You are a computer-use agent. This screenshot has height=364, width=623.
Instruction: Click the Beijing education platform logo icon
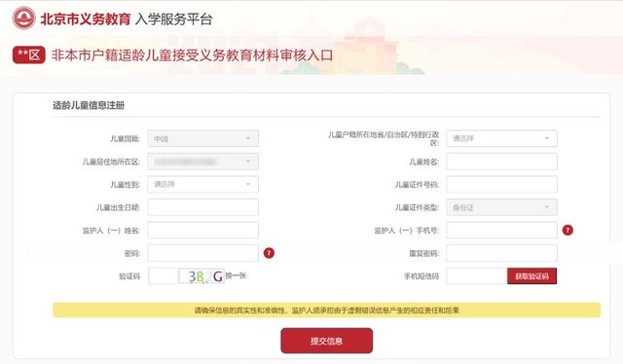pyautogui.click(x=23, y=18)
